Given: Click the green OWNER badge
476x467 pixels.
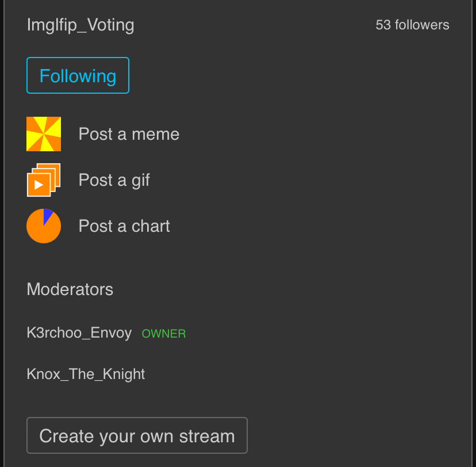Looking at the screenshot, I should click(164, 333).
